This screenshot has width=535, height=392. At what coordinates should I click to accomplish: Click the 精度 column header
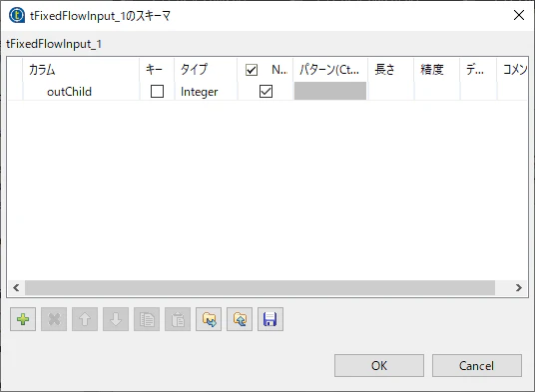click(437, 70)
